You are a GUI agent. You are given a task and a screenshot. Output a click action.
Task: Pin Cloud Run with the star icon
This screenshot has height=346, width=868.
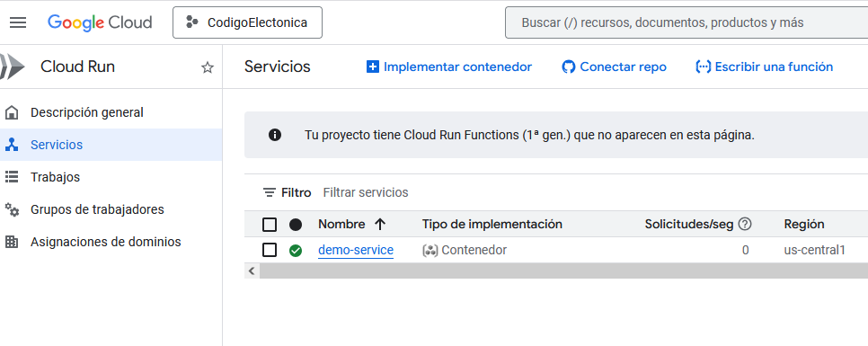(x=207, y=67)
